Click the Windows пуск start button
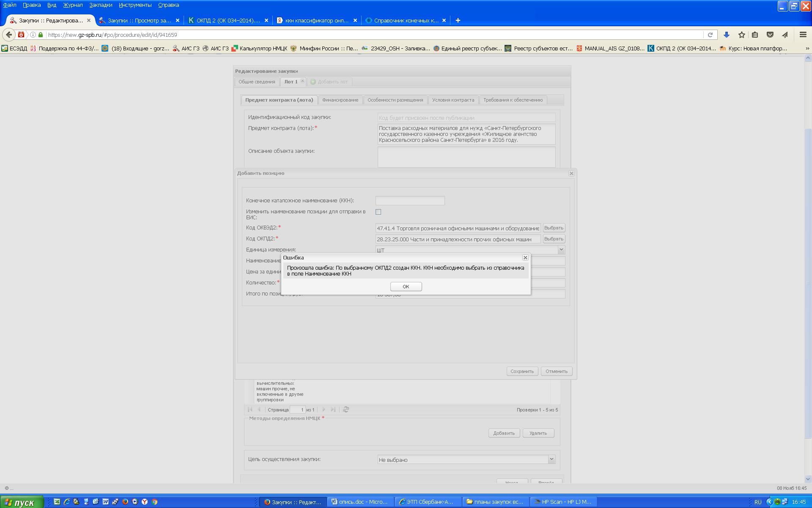 22,502
